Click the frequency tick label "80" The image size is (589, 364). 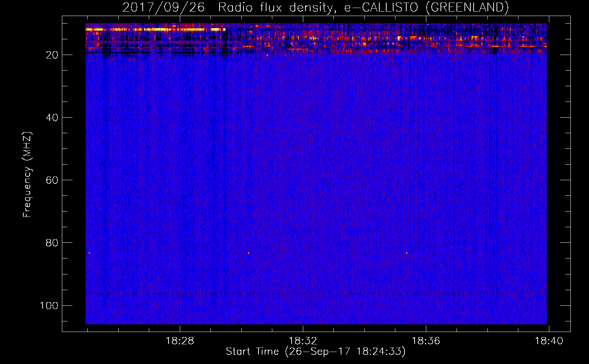coord(52,243)
